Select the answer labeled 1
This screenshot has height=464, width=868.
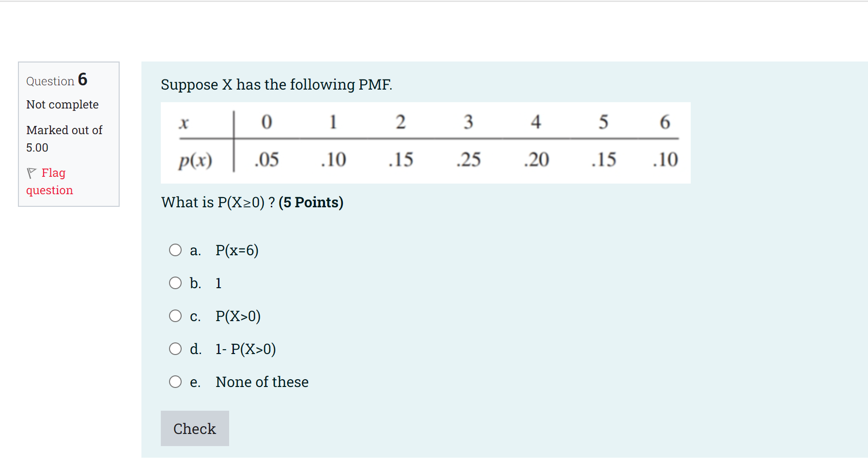coord(218,283)
